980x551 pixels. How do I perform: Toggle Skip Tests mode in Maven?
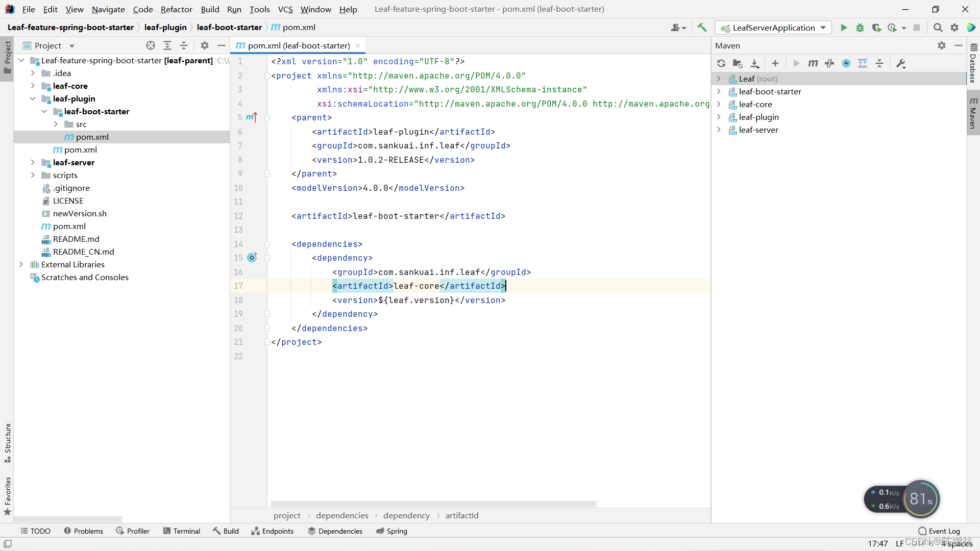[x=846, y=63]
